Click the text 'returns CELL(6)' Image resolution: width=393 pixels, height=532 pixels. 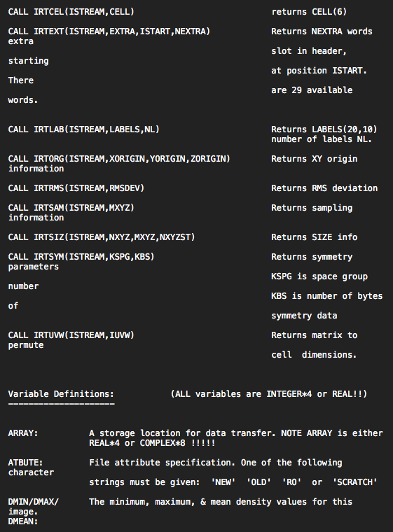pyautogui.click(x=309, y=12)
